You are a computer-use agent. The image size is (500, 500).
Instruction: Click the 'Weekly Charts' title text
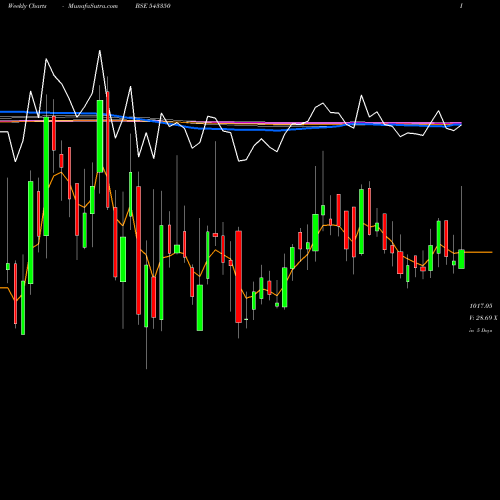tap(27, 6)
